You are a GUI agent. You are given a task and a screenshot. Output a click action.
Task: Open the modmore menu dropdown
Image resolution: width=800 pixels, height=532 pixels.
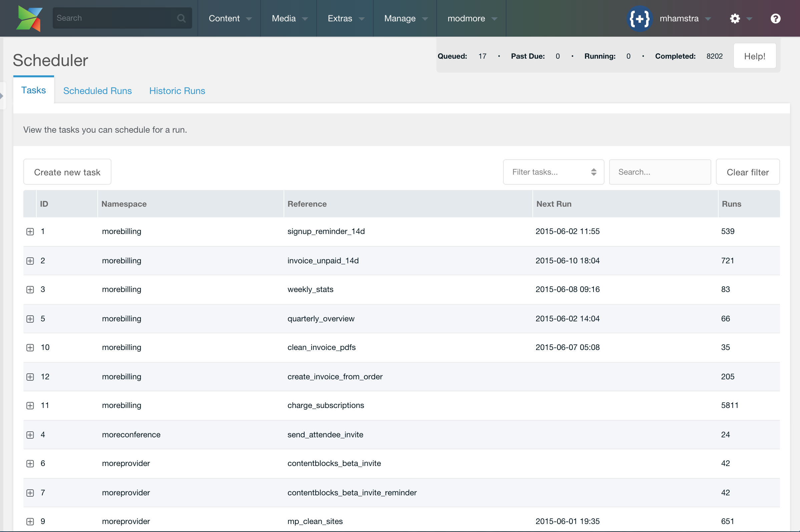[x=471, y=18]
